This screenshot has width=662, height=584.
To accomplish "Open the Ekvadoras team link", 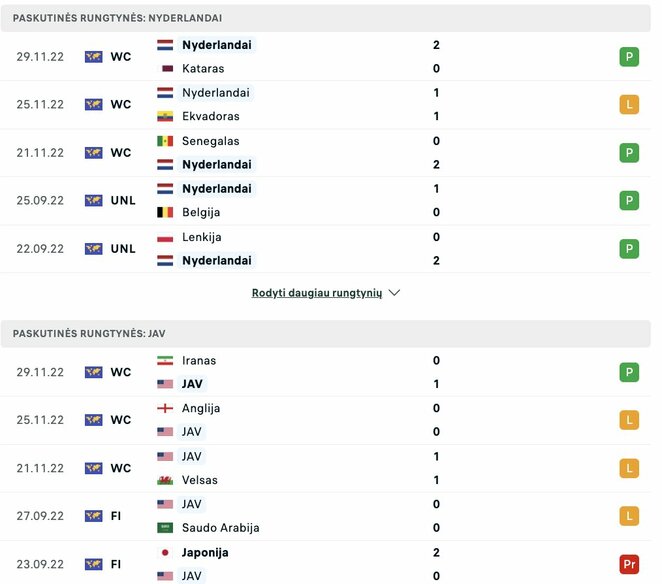I will click(x=210, y=117).
